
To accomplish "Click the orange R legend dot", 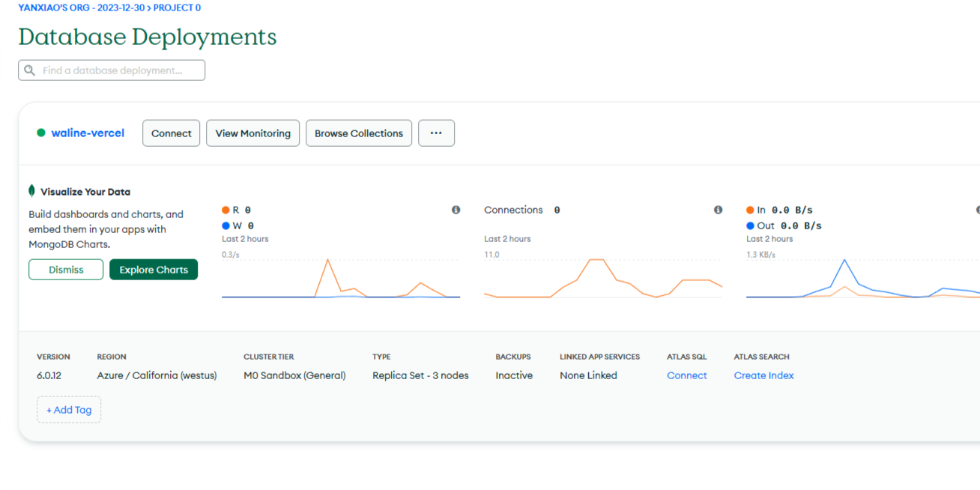I will point(226,211).
